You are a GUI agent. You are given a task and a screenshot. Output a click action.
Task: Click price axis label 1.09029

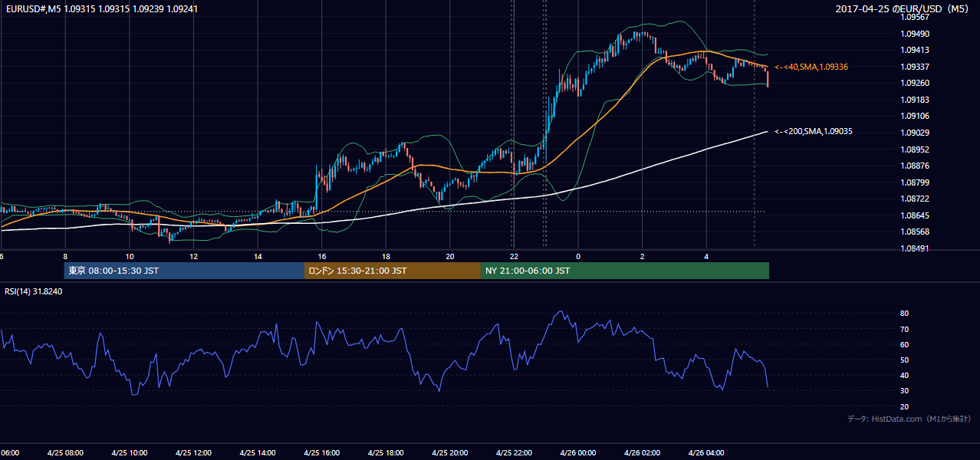tap(916, 133)
